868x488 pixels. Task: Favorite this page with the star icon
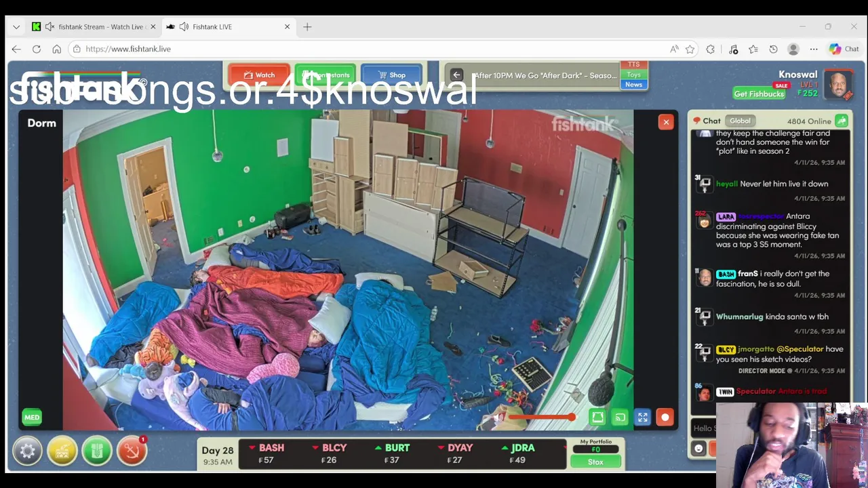tap(690, 49)
